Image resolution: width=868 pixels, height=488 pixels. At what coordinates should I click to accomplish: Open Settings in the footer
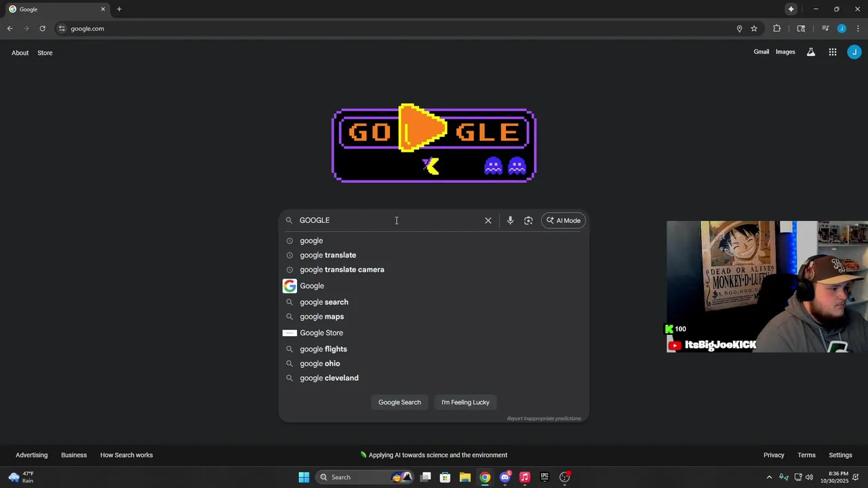coord(840,455)
